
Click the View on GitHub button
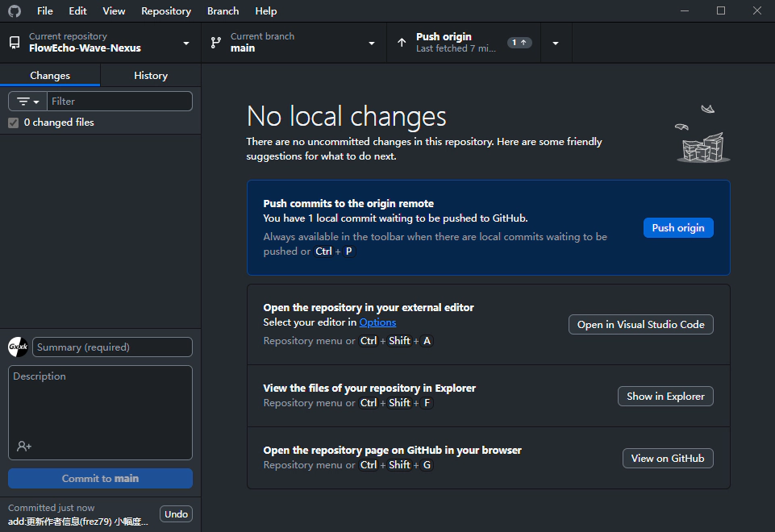[x=667, y=458]
